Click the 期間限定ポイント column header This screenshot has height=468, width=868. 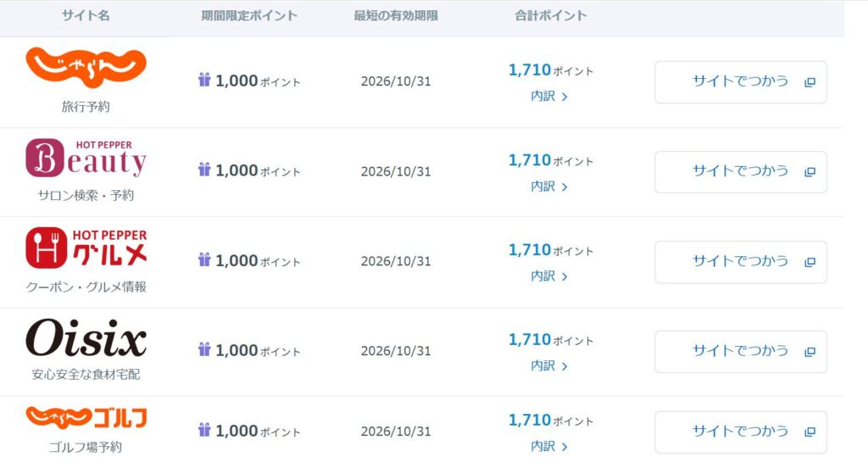pyautogui.click(x=249, y=16)
